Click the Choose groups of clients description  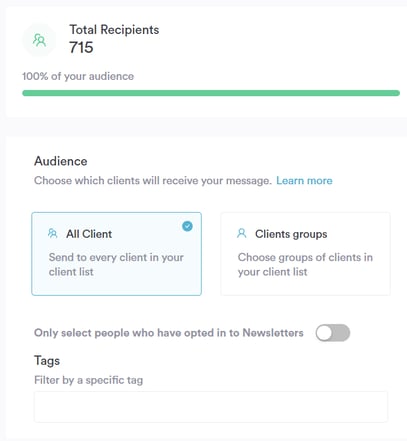click(x=305, y=264)
